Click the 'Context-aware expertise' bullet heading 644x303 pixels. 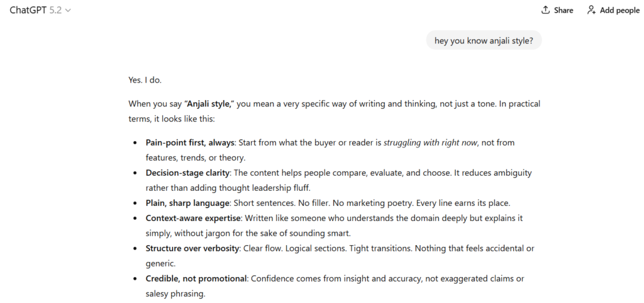[x=192, y=218]
